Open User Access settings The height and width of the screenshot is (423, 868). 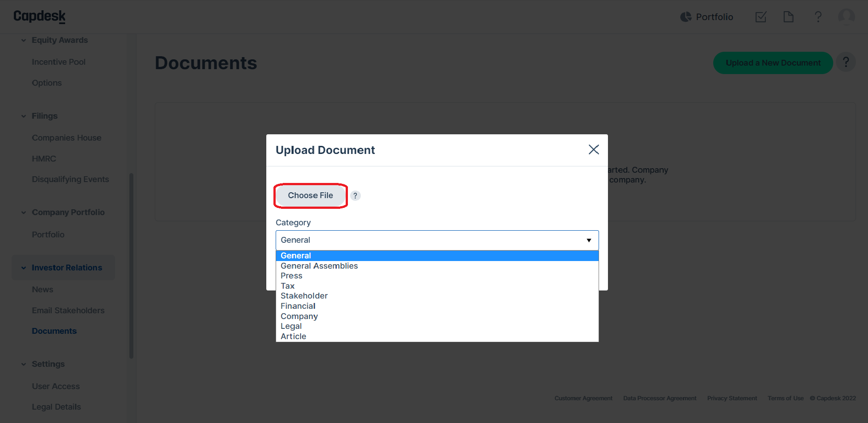[x=56, y=386]
